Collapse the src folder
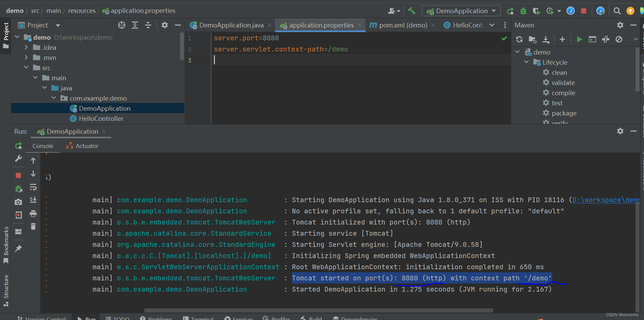 26,68
